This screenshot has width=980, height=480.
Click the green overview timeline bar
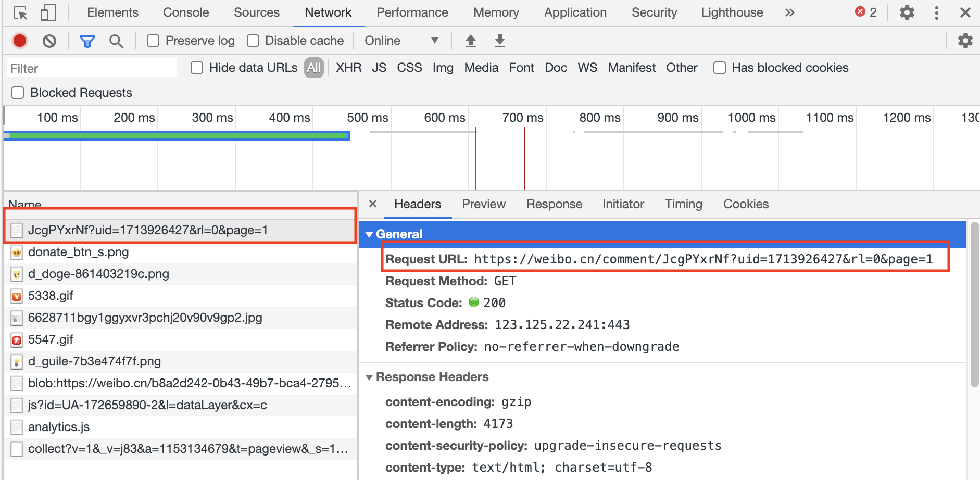click(178, 135)
